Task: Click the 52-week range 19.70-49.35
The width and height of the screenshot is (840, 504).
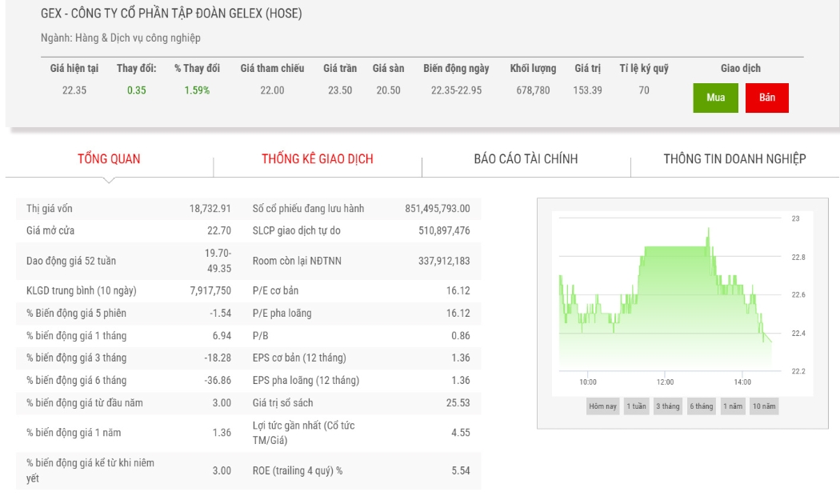Action: (218, 261)
